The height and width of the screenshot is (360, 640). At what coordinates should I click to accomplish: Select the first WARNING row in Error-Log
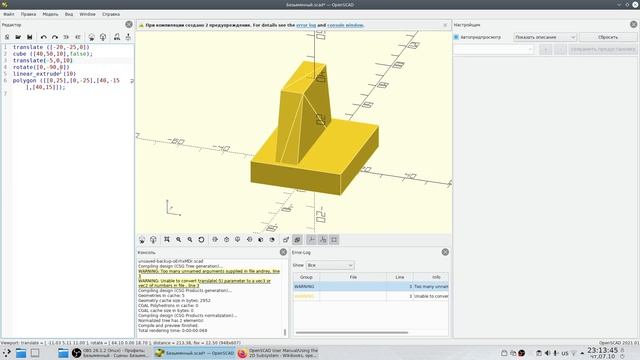coord(371,287)
